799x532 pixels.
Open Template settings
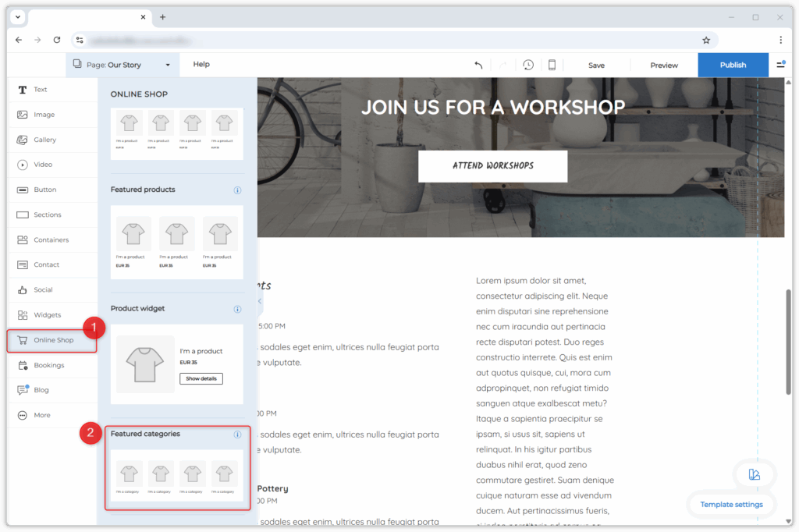731,504
